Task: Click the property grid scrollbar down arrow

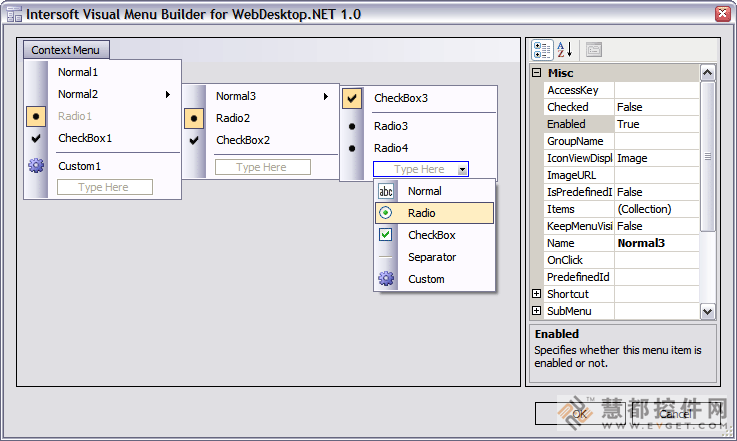Action: (707, 312)
